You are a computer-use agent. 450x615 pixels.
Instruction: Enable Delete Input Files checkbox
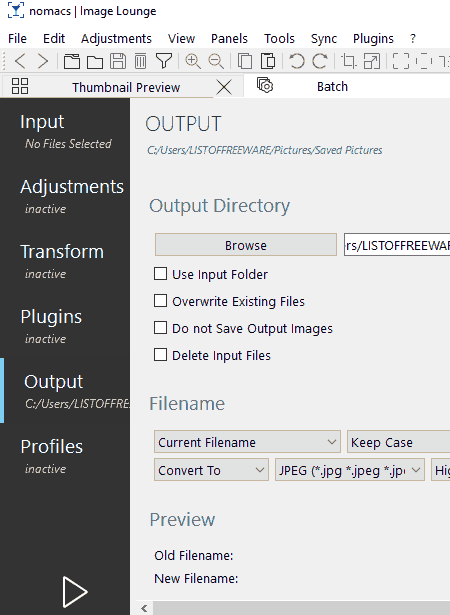pos(160,355)
